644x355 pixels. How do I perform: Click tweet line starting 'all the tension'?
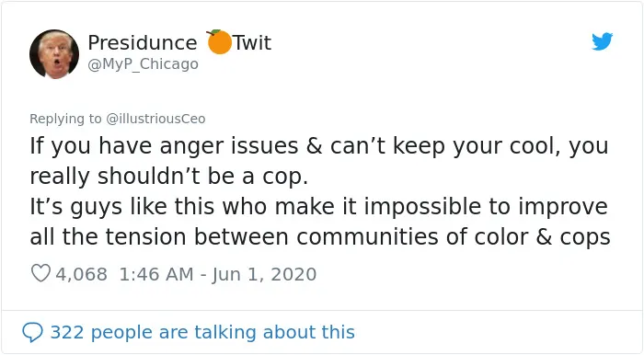[x=320, y=237]
